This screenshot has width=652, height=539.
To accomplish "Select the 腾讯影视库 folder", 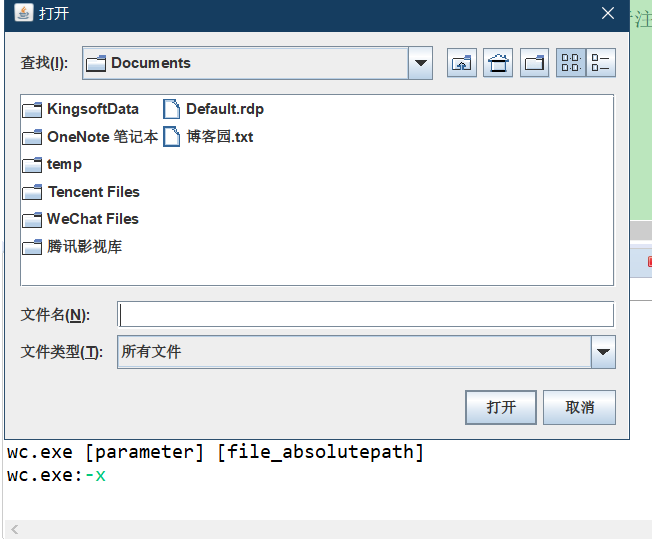I will 84,247.
